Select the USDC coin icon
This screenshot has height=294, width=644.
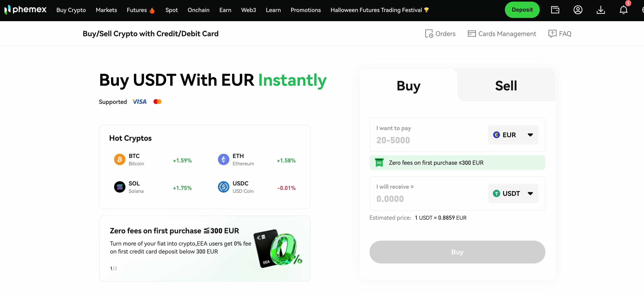pyautogui.click(x=223, y=187)
